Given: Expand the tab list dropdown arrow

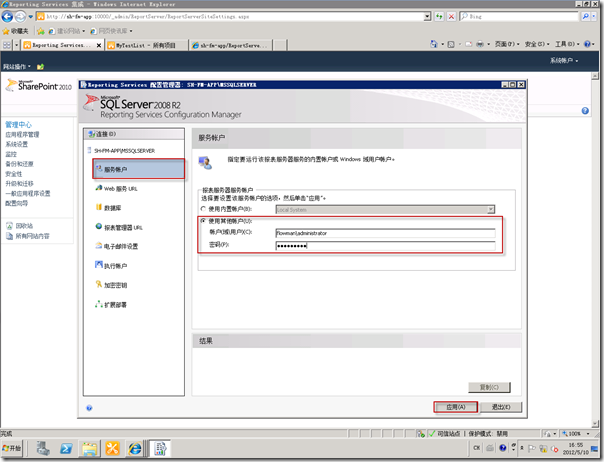Looking at the screenshot, I should (x=16, y=45).
